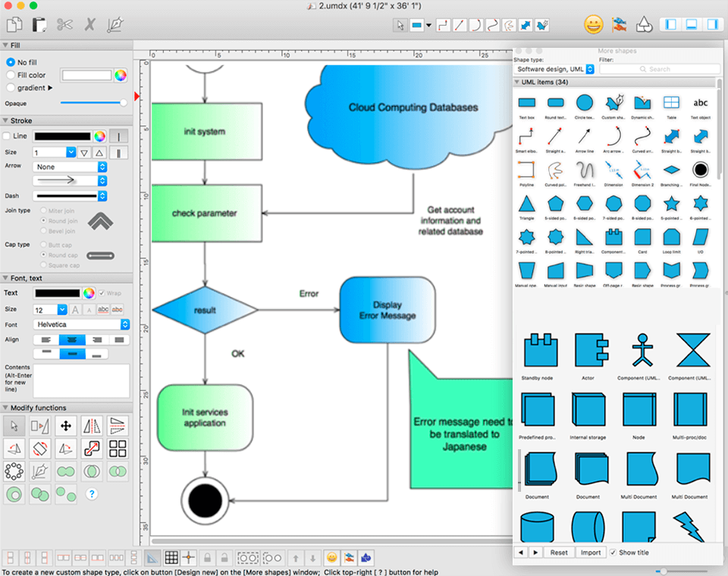The height and width of the screenshot is (576, 728).
Task: Open the Helvetica font dropdown
Action: pos(82,324)
